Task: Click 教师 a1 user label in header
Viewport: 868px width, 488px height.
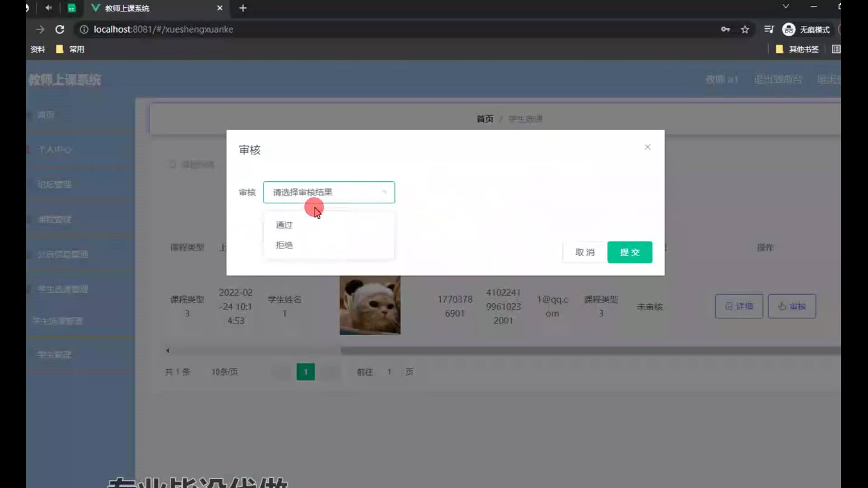Action: 722,80
